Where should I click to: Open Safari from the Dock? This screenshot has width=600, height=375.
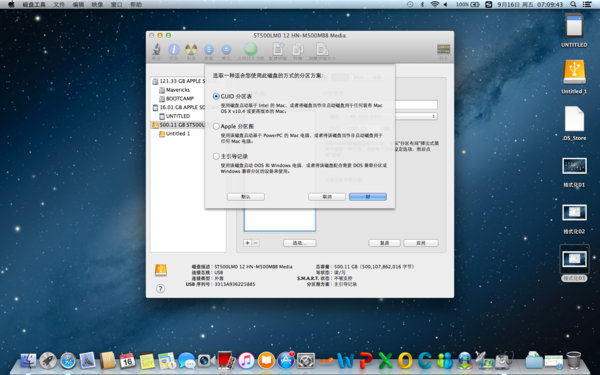[x=68, y=360]
